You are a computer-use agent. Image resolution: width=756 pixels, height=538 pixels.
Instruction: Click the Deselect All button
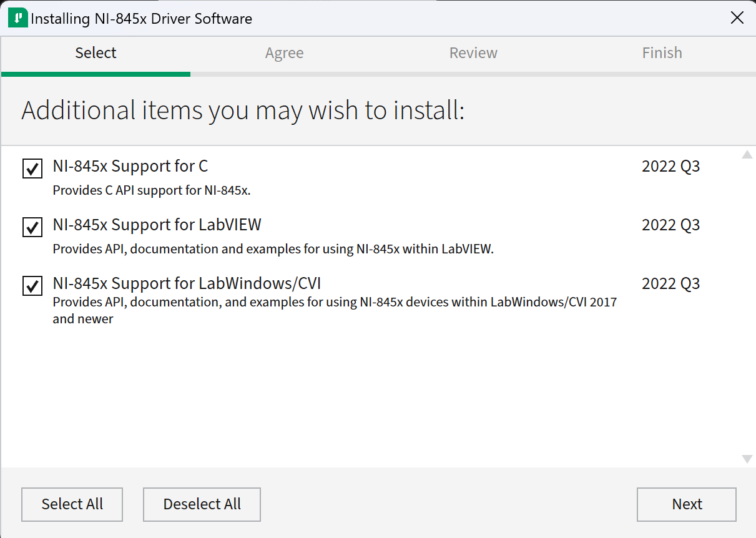(x=202, y=504)
